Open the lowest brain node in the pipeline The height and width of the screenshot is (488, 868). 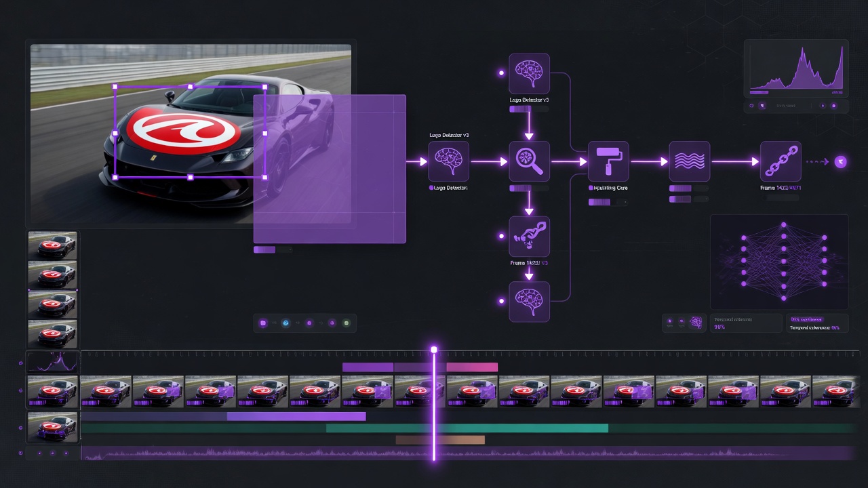(529, 301)
